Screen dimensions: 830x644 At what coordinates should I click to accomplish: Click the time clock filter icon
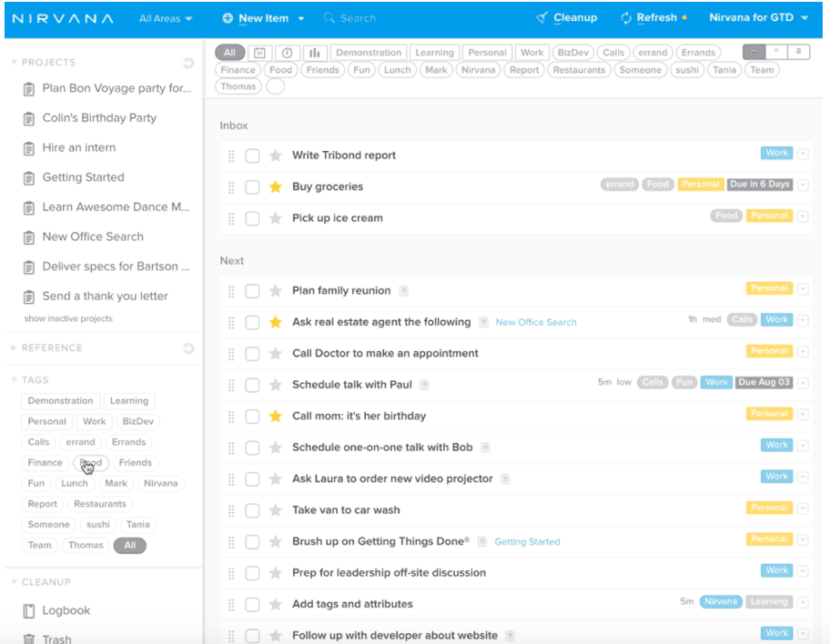point(287,53)
